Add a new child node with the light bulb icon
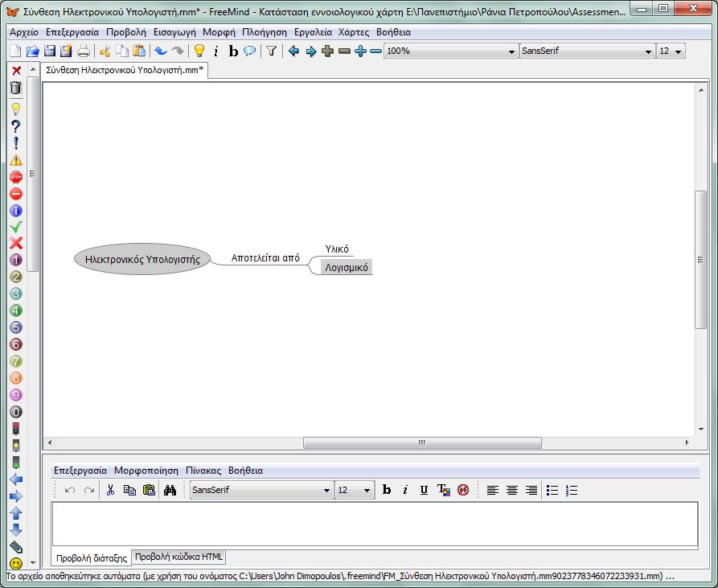The image size is (718, 588). (199, 51)
